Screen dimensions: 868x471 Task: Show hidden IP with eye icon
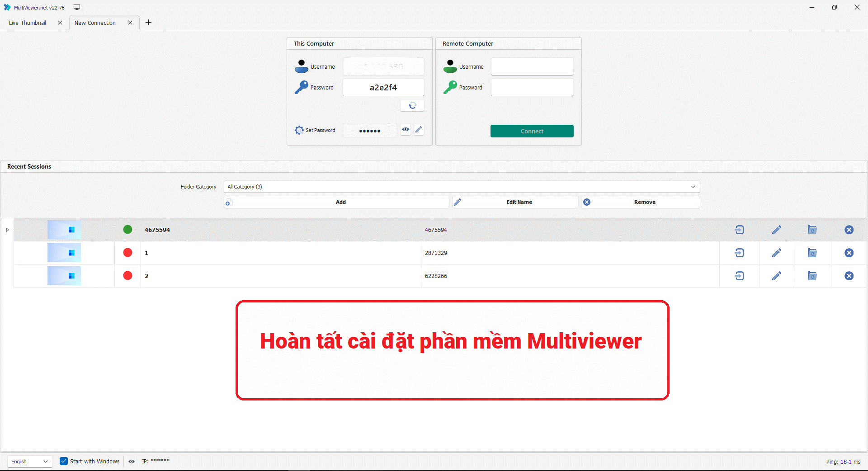[x=132, y=462]
